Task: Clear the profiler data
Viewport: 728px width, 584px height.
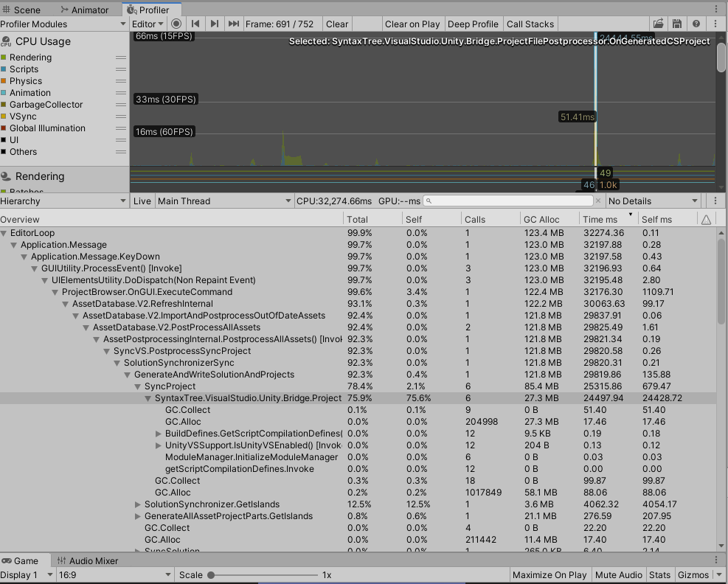Action: [x=337, y=24]
